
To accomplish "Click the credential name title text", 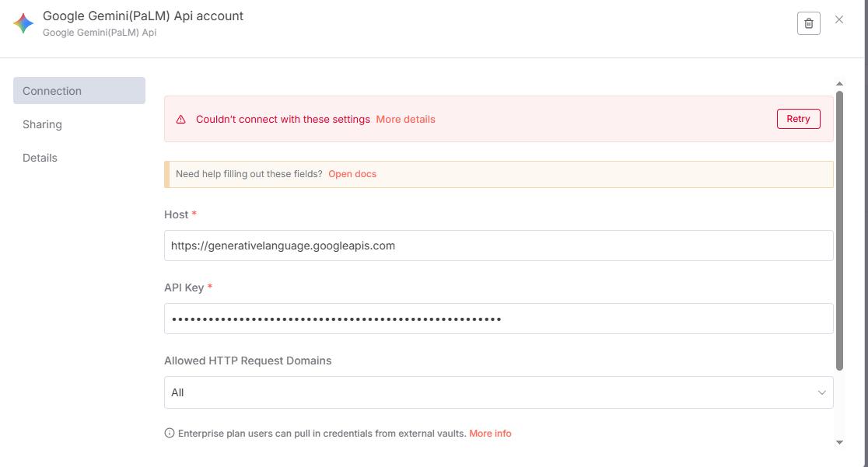I will pos(143,16).
